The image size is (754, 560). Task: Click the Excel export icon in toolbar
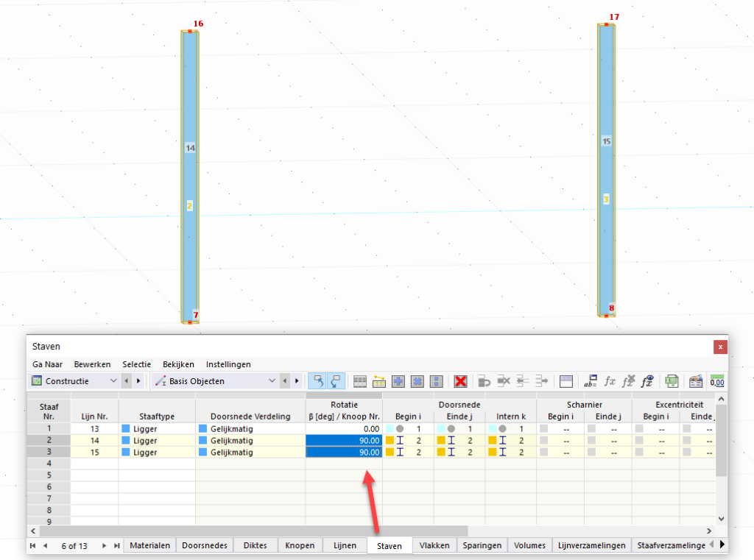tap(672, 381)
